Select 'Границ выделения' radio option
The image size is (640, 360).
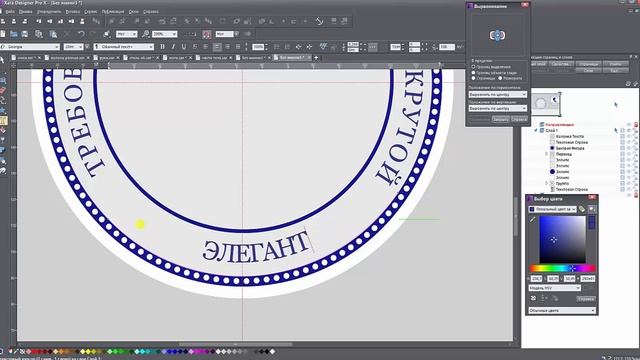coord(473,67)
